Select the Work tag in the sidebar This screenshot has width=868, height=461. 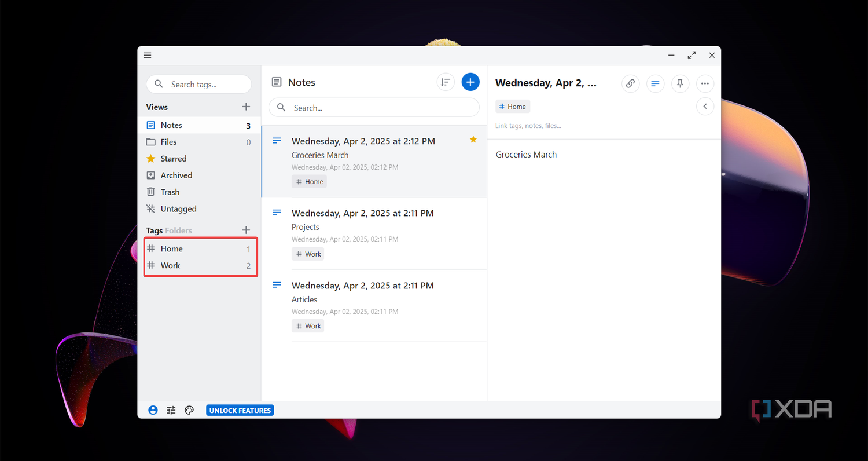click(x=200, y=265)
